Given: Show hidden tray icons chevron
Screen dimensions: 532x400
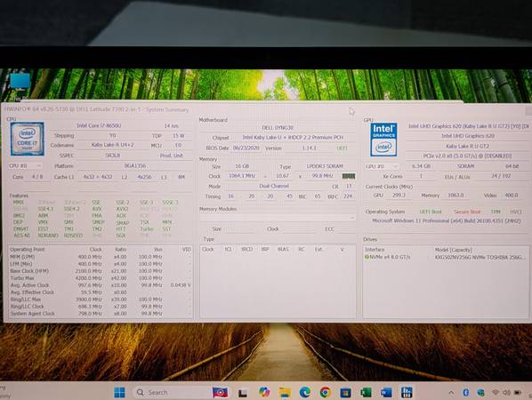Looking at the screenshot, I should (x=451, y=393).
